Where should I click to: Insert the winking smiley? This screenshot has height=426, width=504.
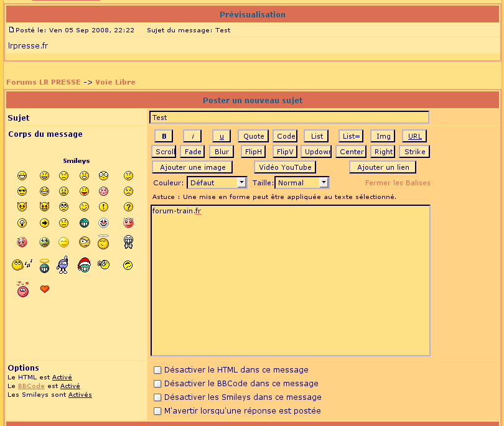[x=84, y=207]
